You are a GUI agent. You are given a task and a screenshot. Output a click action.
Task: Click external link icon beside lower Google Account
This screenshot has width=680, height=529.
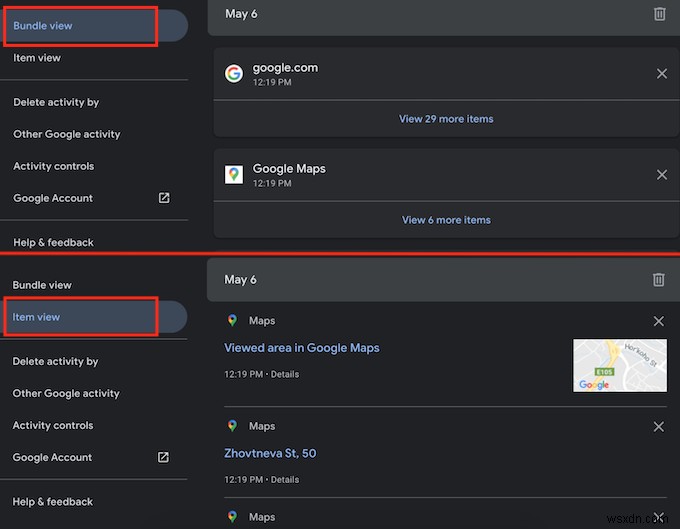click(163, 457)
